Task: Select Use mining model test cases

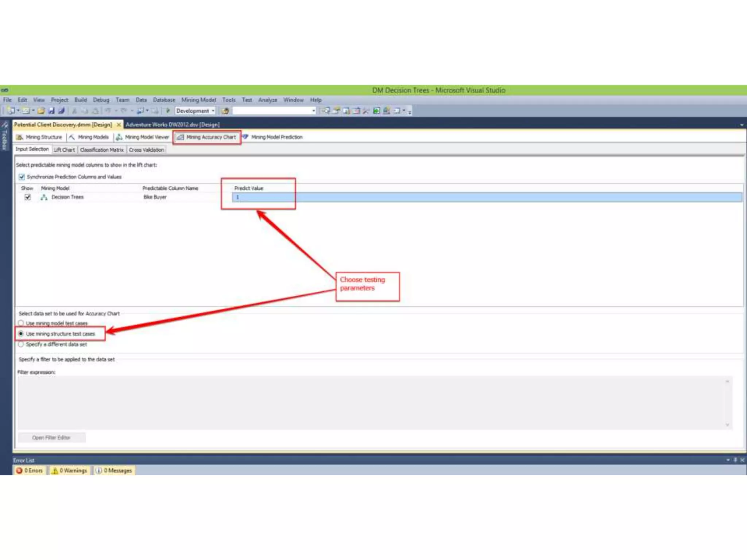Action: (21, 323)
